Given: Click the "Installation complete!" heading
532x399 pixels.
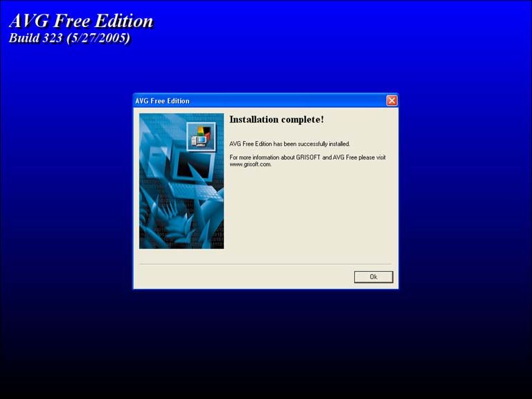Looking at the screenshot, I should pos(276,120).
